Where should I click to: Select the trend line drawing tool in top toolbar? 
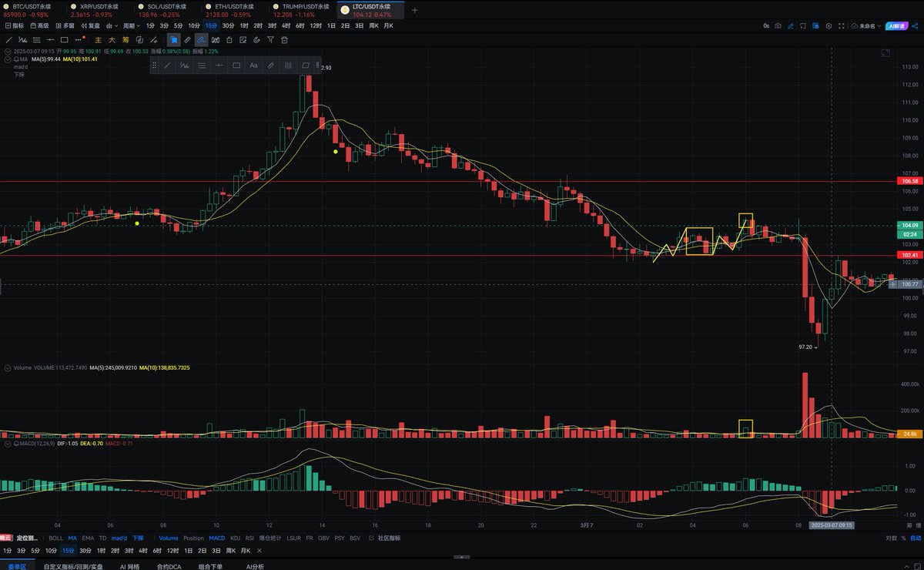[x=9, y=39]
